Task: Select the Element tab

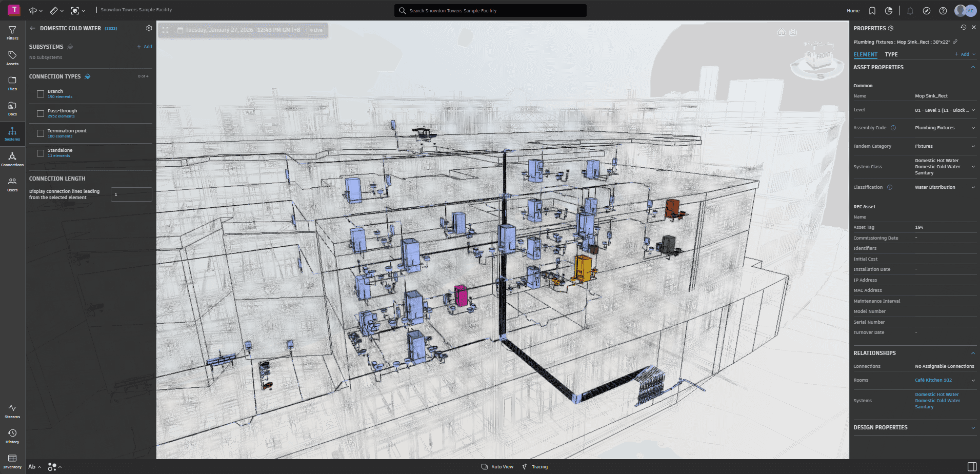Action: [865, 54]
